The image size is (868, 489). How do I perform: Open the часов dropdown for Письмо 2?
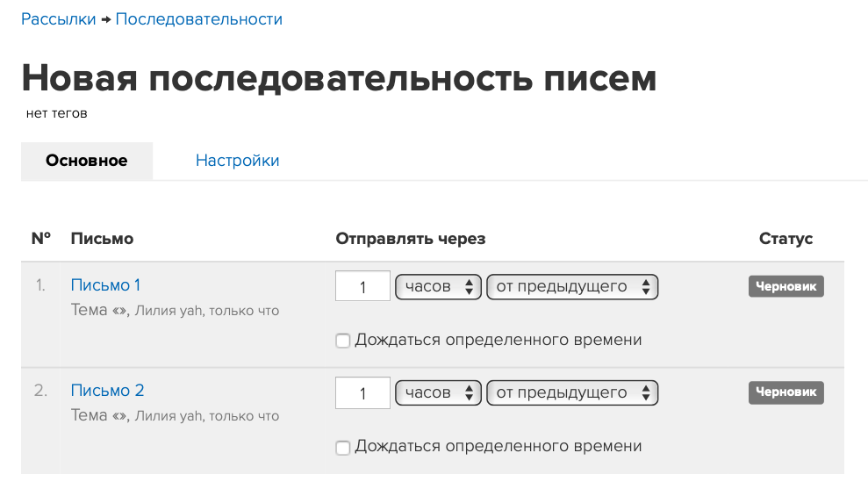pyautogui.click(x=438, y=392)
